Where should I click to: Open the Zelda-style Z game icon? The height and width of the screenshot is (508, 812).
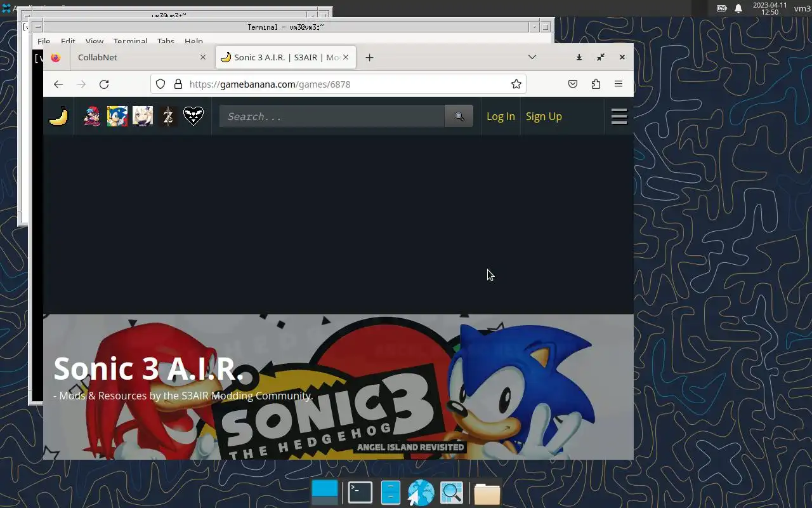(168, 116)
